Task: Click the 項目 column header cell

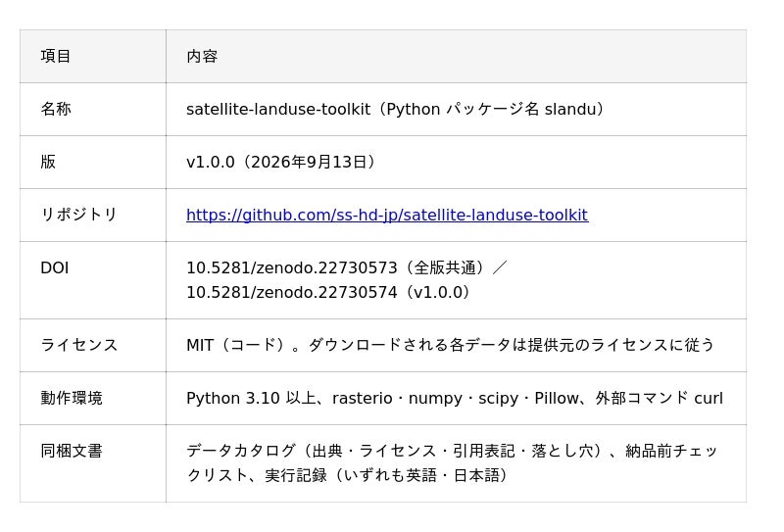Action: click(x=93, y=56)
